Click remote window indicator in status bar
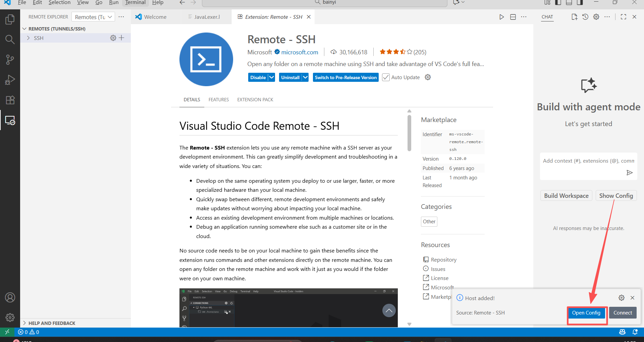This screenshot has height=342, width=644. 7,332
